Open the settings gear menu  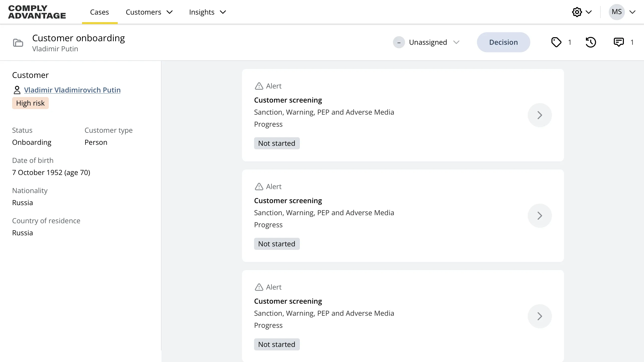tap(577, 12)
